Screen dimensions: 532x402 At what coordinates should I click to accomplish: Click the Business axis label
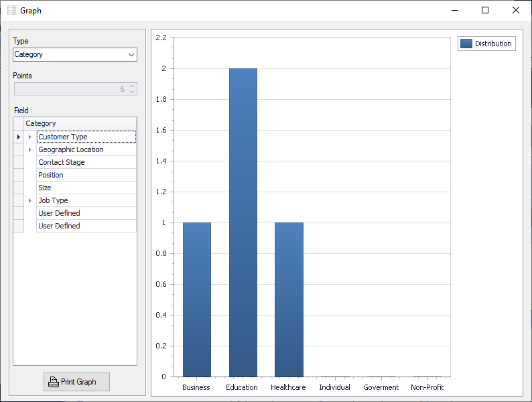pos(196,387)
